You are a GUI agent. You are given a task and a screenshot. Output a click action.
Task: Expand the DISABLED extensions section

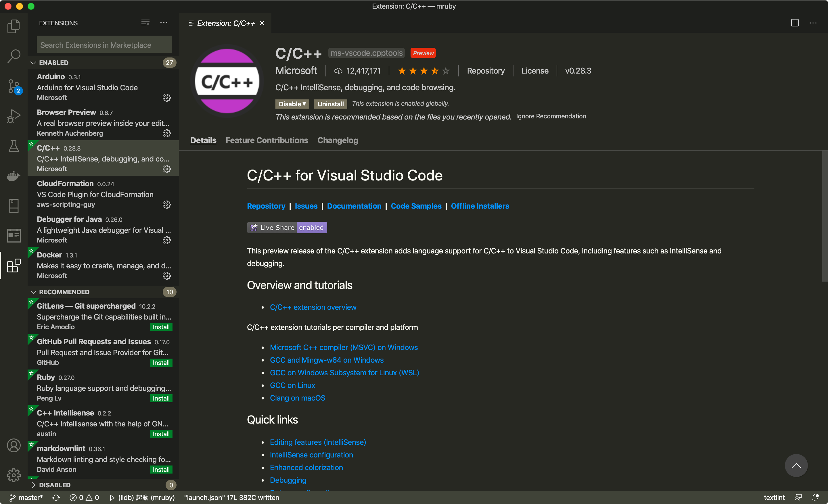tap(34, 485)
